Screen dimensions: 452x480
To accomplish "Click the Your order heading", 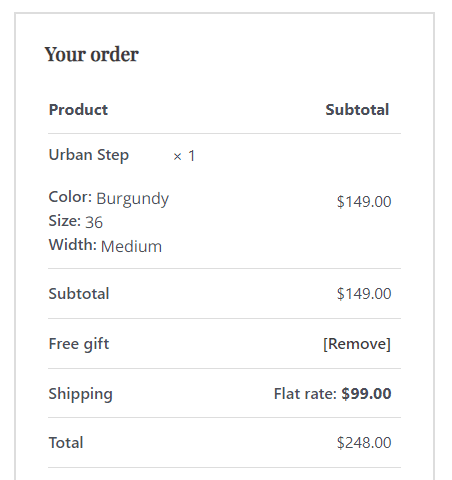I will point(92,54).
